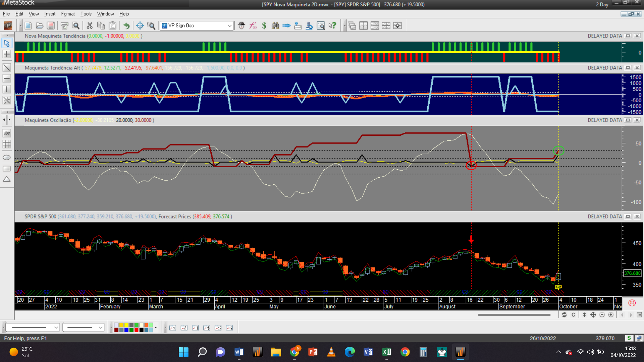Toggle maximize on Maquineta Oscilação pane
The image size is (644, 362).
[x=628, y=120]
